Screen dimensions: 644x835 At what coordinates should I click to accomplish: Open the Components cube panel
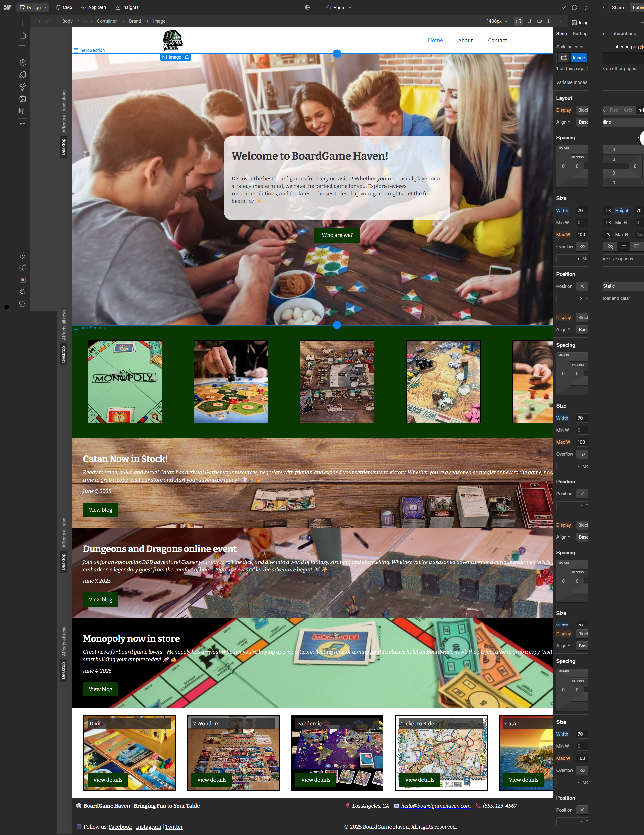[23, 62]
